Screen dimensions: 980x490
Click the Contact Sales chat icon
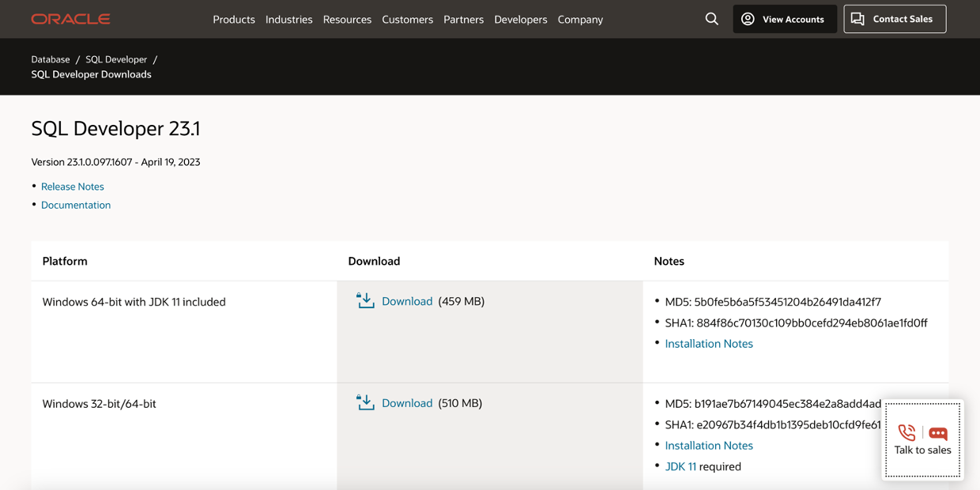click(x=858, y=18)
